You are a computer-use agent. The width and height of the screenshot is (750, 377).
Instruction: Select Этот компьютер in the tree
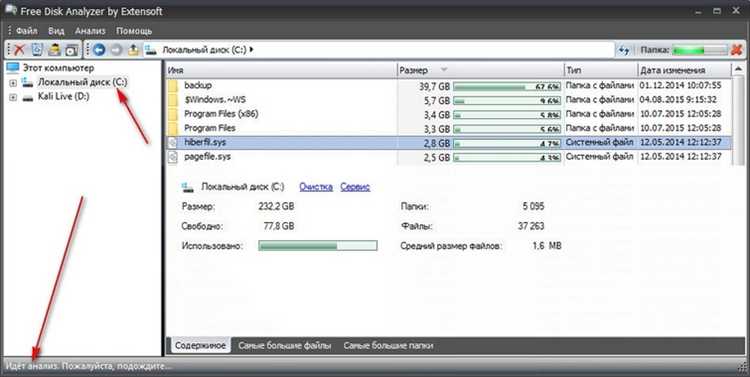(58, 68)
